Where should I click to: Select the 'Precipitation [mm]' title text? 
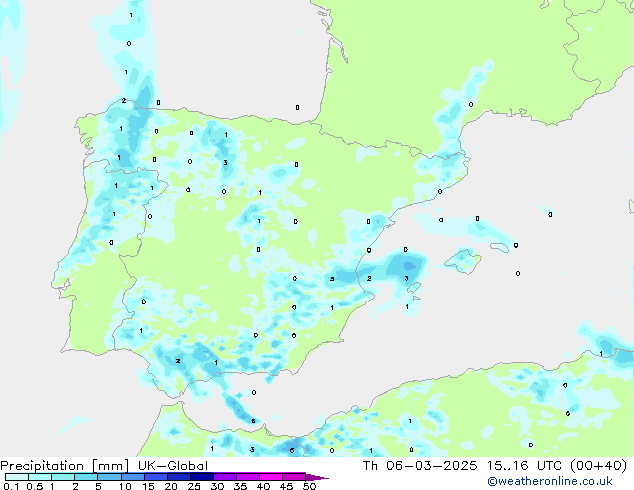(64, 466)
